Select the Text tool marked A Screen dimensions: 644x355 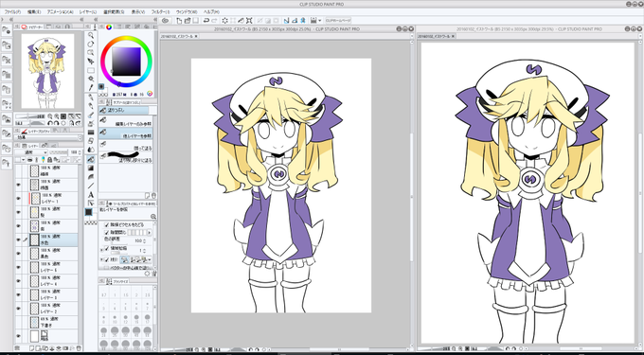click(x=90, y=194)
